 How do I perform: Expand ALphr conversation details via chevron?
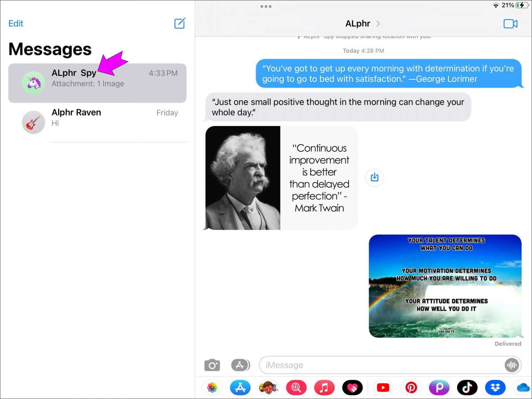pyautogui.click(x=378, y=24)
